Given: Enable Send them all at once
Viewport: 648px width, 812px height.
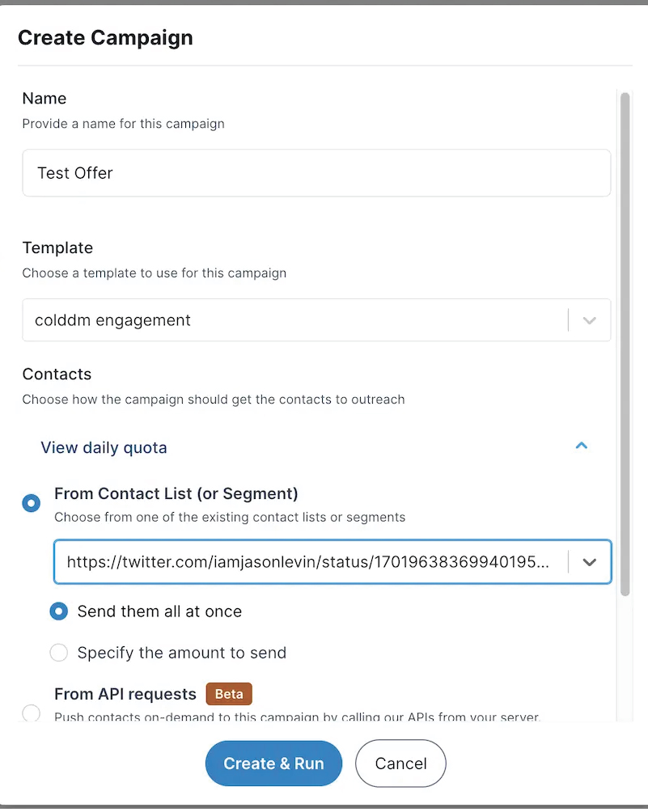Looking at the screenshot, I should (58, 611).
